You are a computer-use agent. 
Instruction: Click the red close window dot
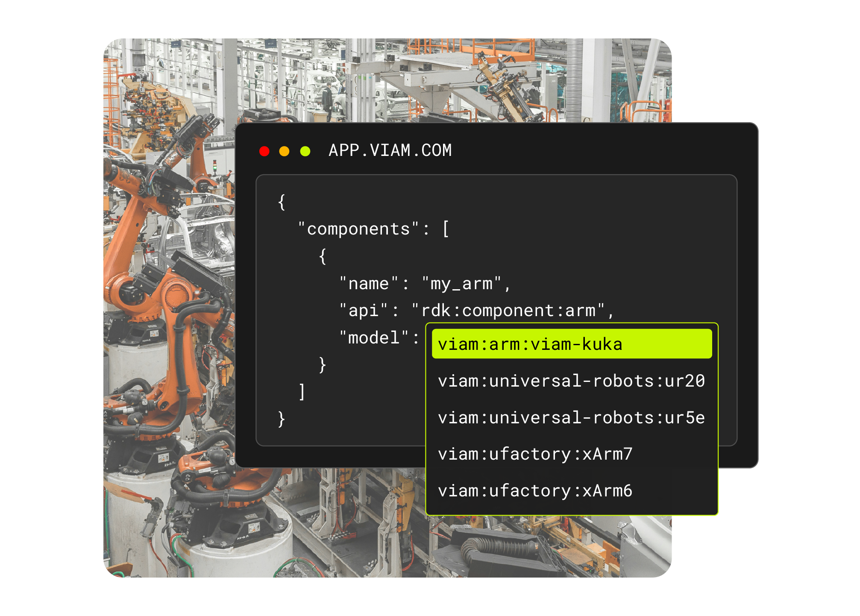coord(264,151)
